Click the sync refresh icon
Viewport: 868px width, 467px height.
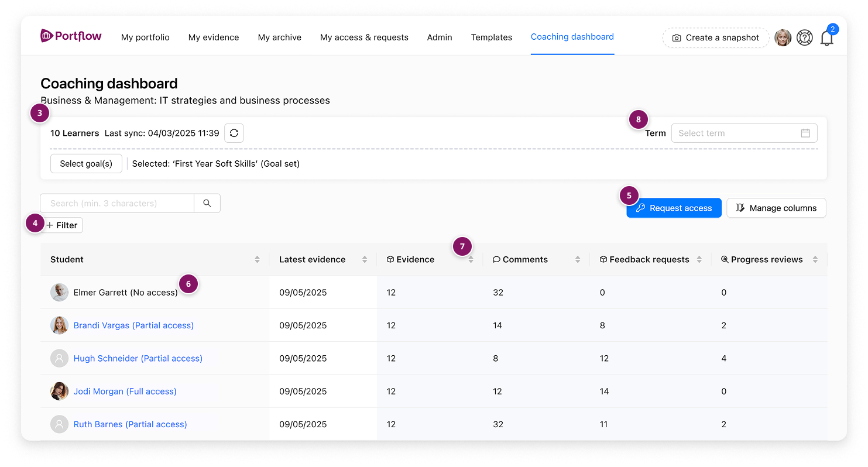(234, 133)
